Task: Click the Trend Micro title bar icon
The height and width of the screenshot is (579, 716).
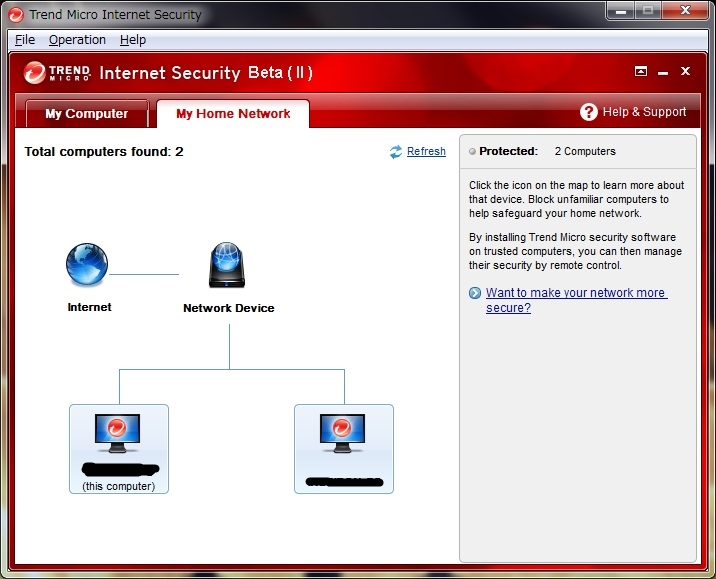Action: [16, 15]
